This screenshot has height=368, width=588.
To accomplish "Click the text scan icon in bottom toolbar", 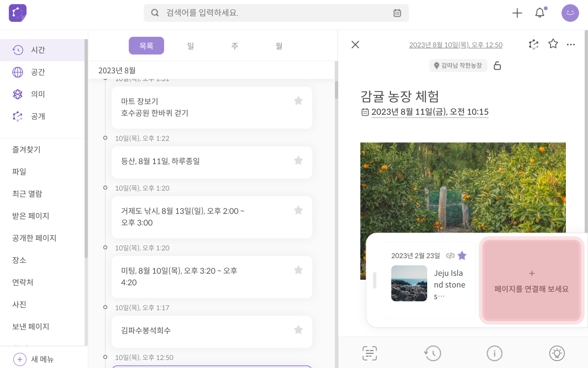I will click(x=370, y=353).
